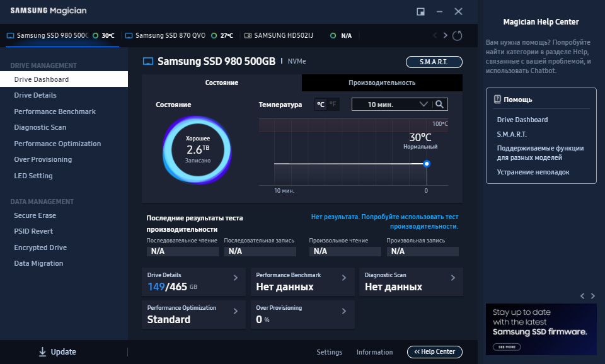Image resolution: width=605 pixels, height=364 pixels.
Task: Click N/A under Произвольное чтение
Action: [x=345, y=251]
